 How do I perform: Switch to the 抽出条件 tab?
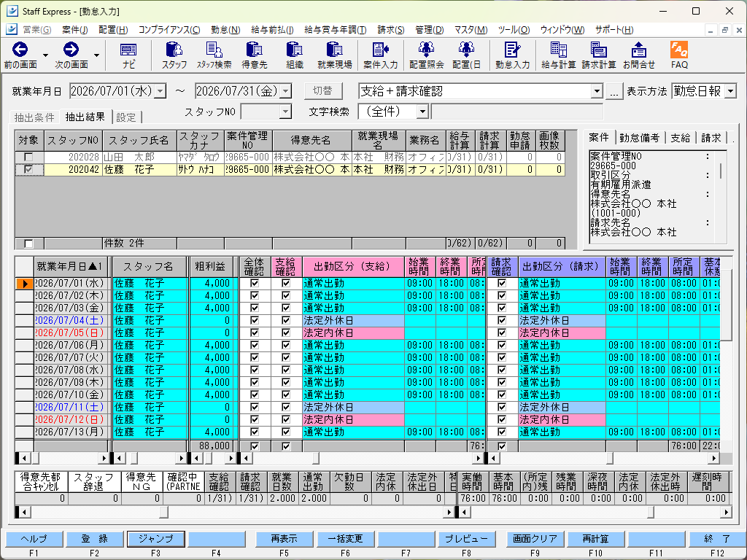(34, 117)
